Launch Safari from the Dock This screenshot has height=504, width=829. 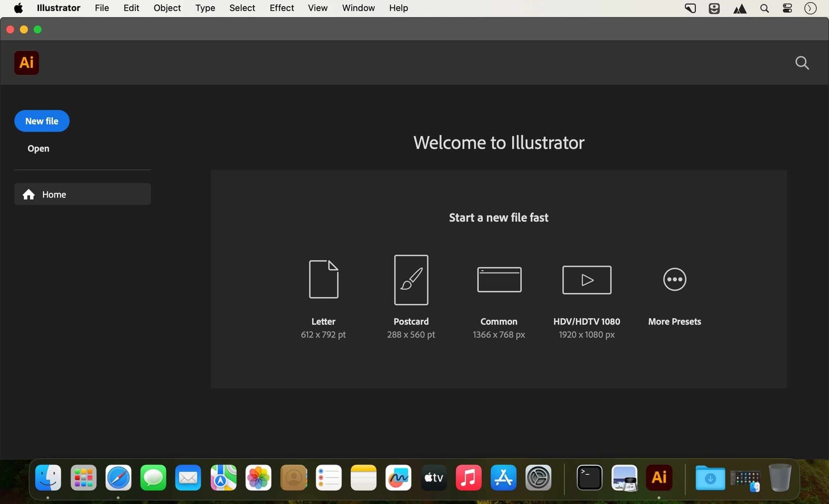pos(118,478)
